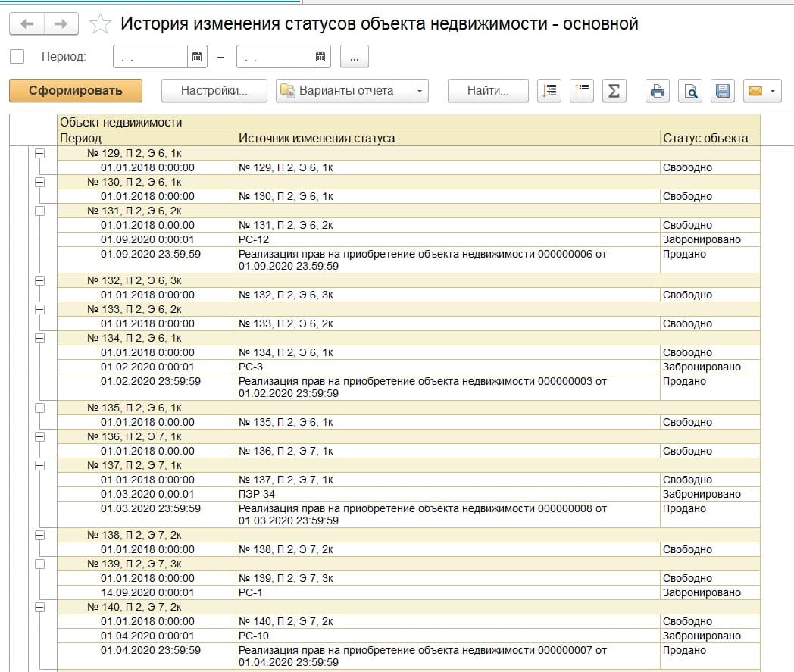Click the Найти... button
This screenshot has width=794, height=672.
[488, 91]
